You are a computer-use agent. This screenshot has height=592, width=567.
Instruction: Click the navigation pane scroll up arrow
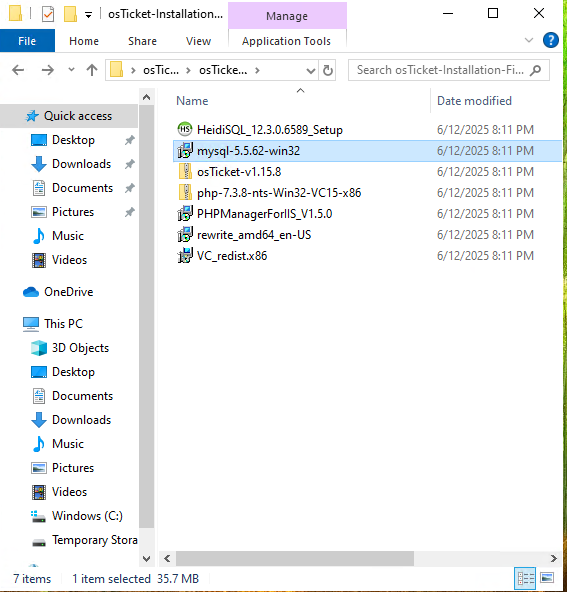pos(146,97)
